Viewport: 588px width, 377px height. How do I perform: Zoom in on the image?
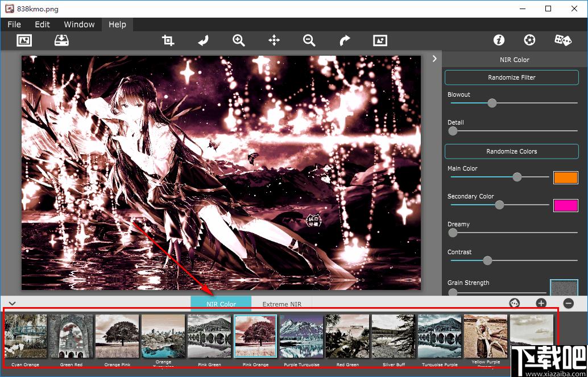point(238,40)
